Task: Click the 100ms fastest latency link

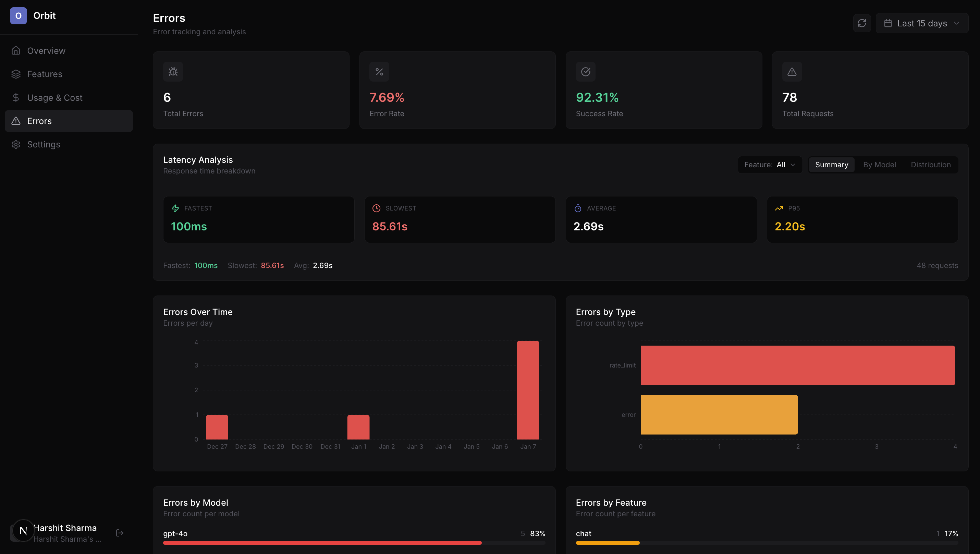Action: 206,266
